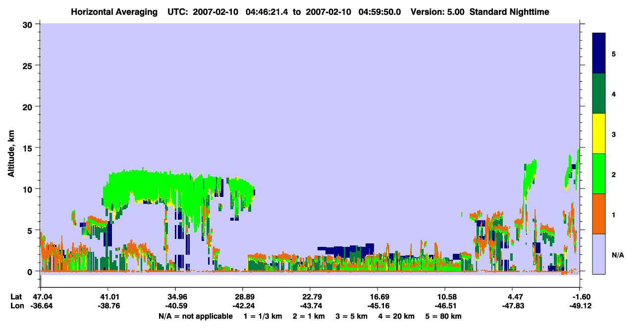Click longitude value -47.83
This screenshot has width=644, height=330.
(x=512, y=306)
